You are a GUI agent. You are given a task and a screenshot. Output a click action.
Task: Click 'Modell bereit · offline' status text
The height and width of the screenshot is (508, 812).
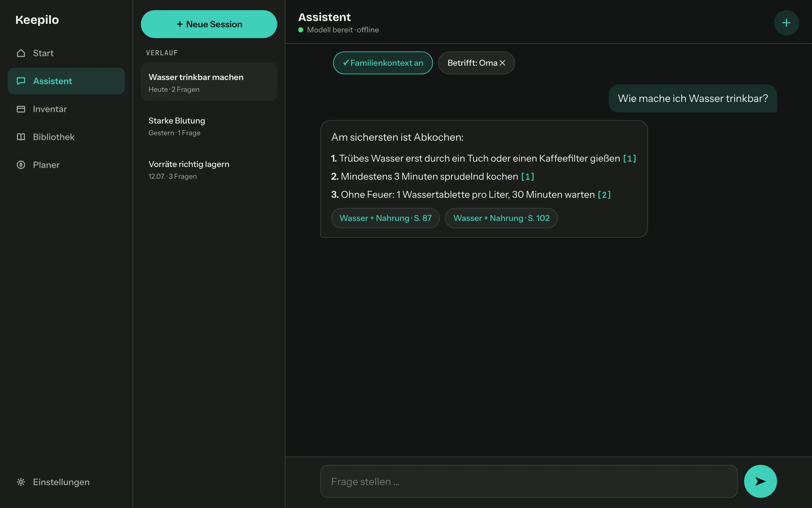343,30
